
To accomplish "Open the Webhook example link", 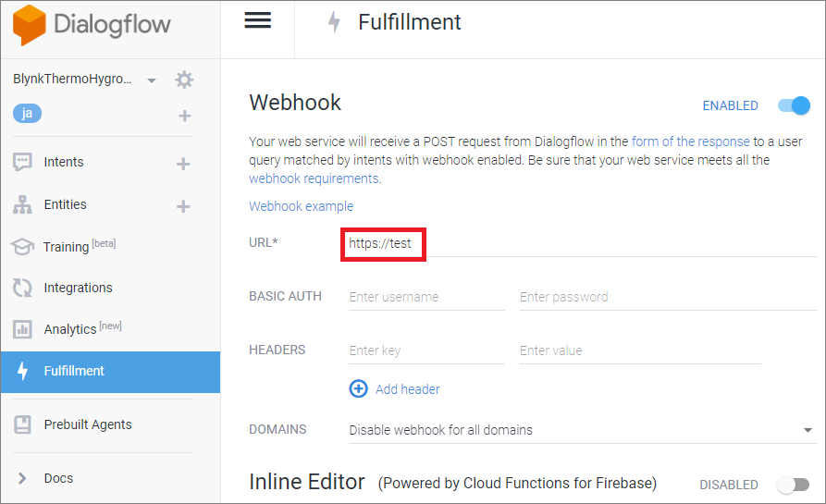I will [301, 206].
